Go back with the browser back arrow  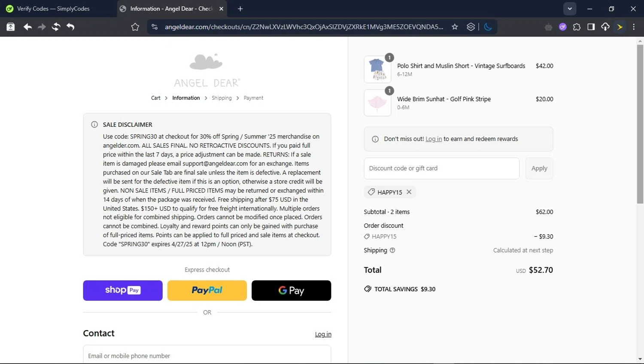pos(27,27)
